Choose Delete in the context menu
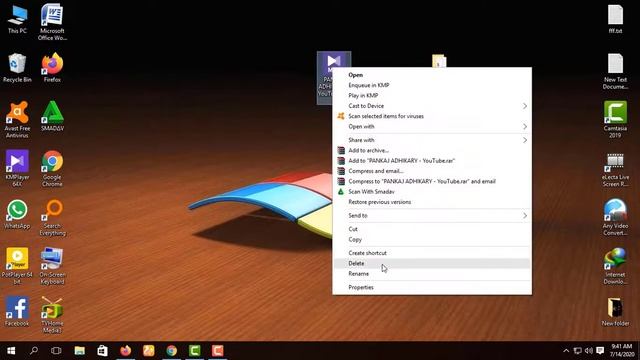The width and height of the screenshot is (640, 360). pyautogui.click(x=432, y=263)
